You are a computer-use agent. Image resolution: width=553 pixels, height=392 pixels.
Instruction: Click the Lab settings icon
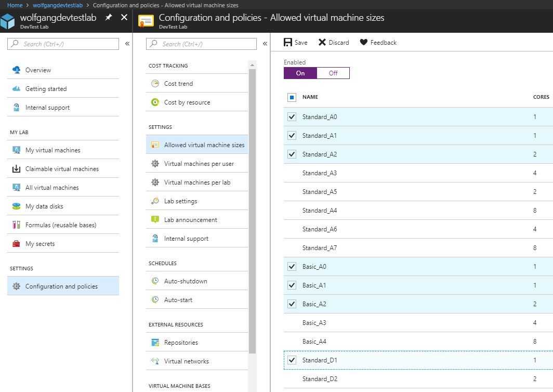pos(155,201)
